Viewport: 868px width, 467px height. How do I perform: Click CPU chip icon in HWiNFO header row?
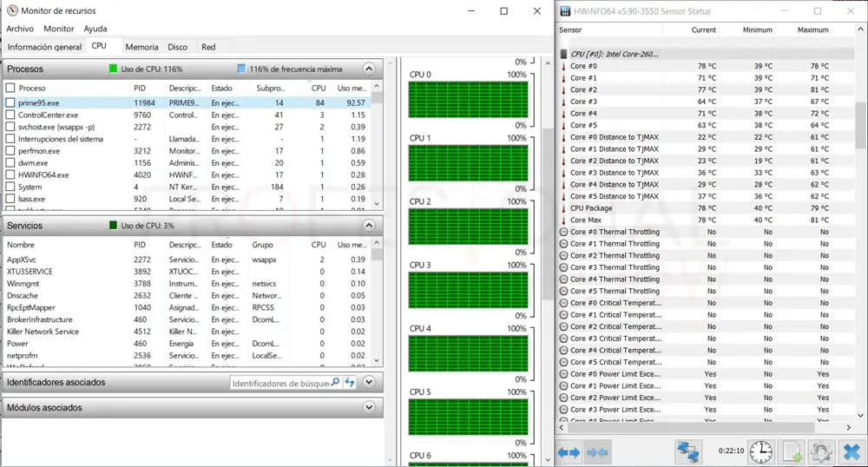click(x=563, y=54)
